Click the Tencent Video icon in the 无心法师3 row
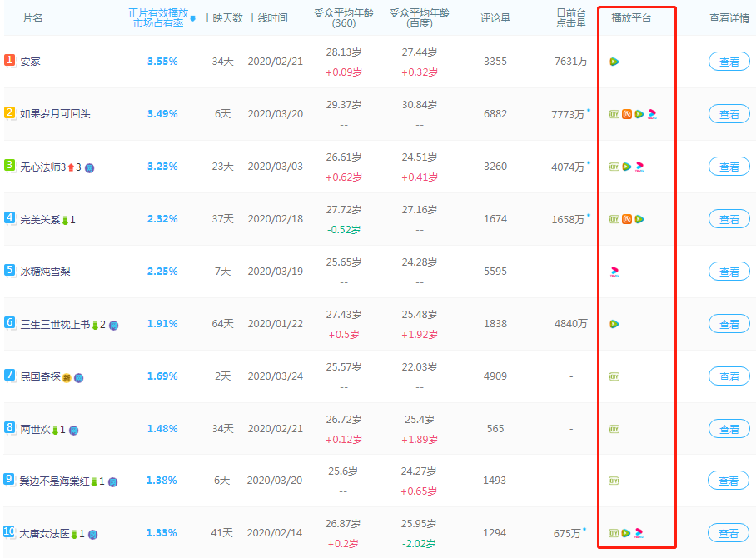 pos(627,167)
